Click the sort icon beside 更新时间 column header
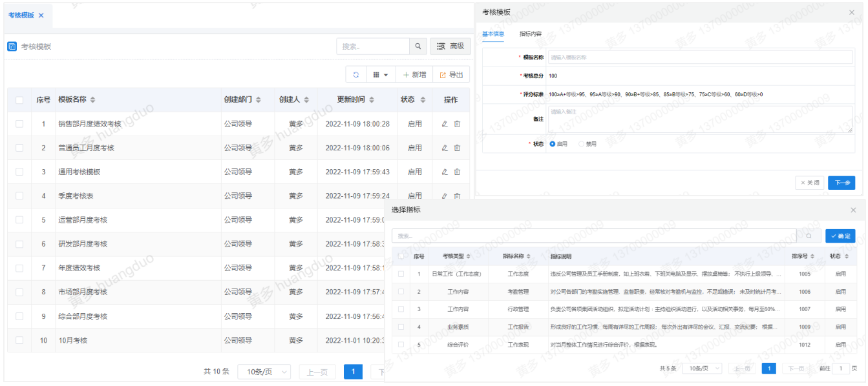 click(x=371, y=100)
